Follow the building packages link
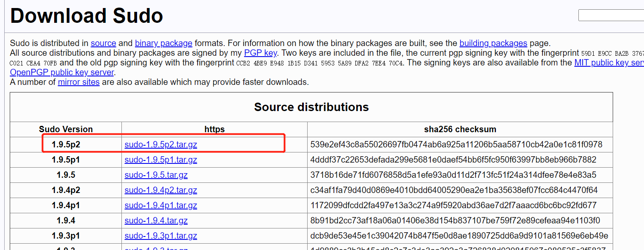This screenshot has height=250, width=644. click(493, 43)
